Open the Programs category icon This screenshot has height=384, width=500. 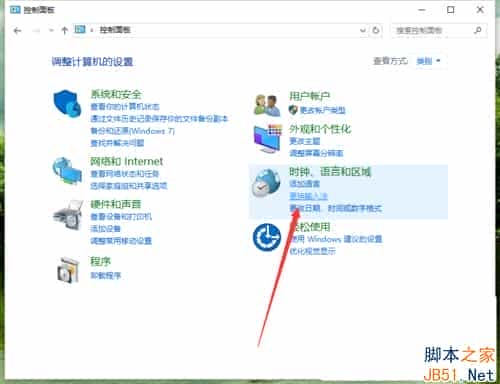[x=68, y=270]
